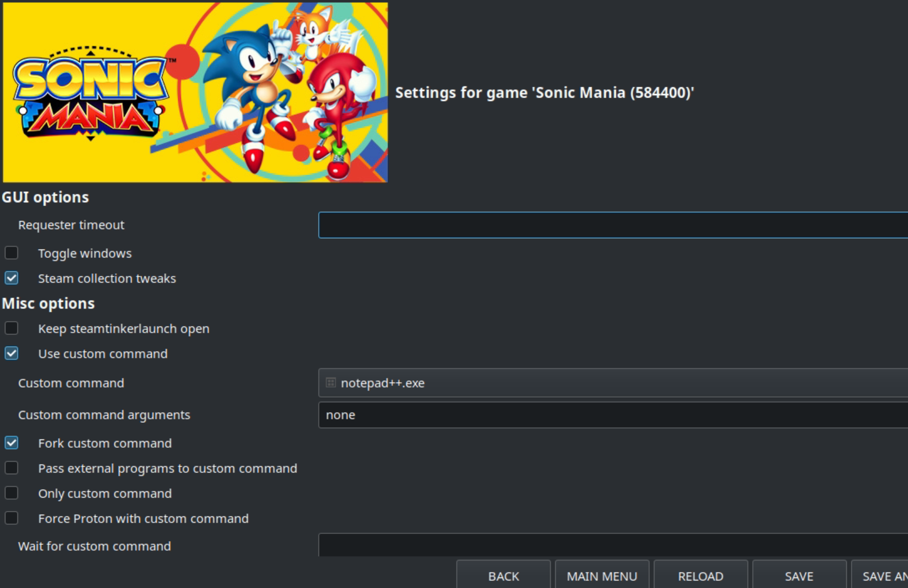Disable Steam collection tweaks
Screen dimensions: 908x588
pyautogui.click(x=12, y=278)
